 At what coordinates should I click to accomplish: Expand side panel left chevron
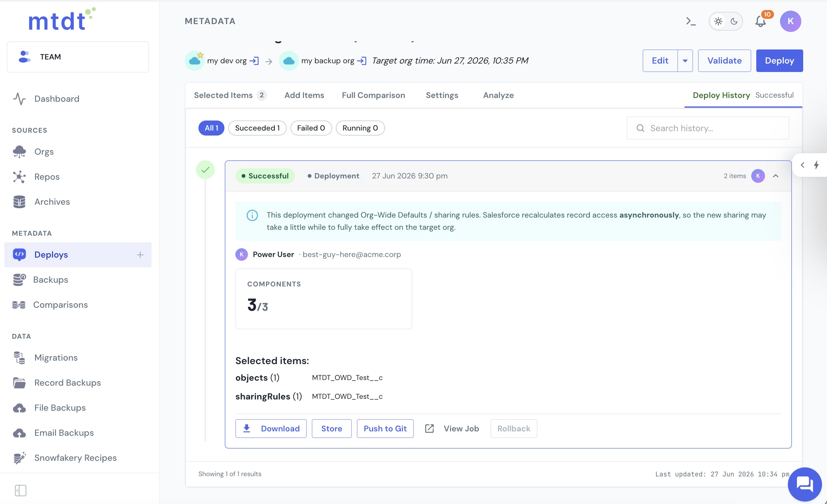[x=802, y=165]
